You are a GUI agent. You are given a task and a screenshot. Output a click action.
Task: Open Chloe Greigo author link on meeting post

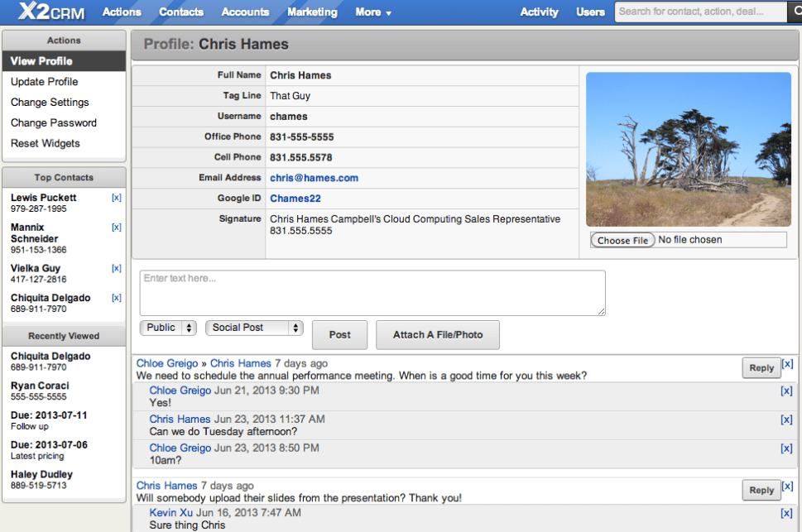pyautogui.click(x=166, y=363)
